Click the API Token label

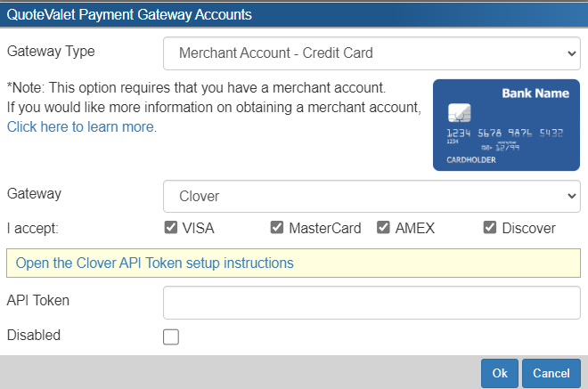pos(38,300)
